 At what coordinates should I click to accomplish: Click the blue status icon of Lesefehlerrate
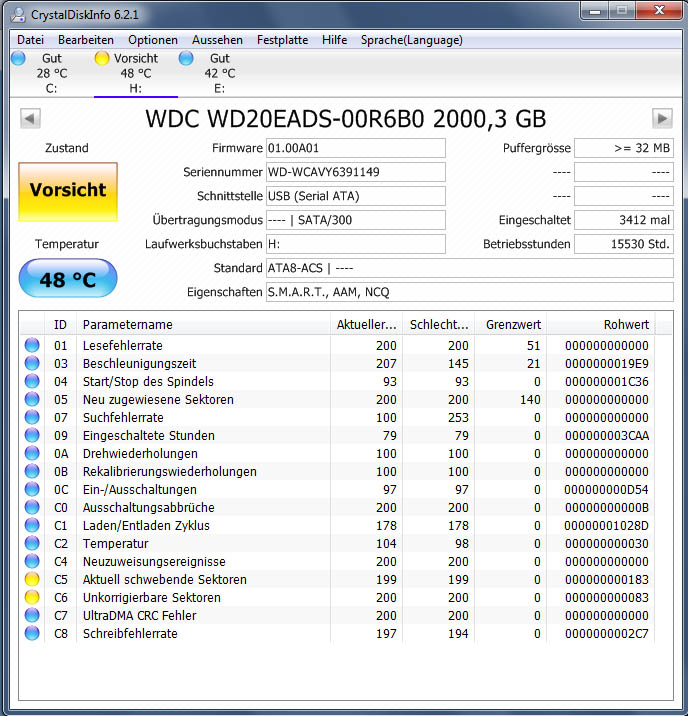pyautogui.click(x=32, y=345)
